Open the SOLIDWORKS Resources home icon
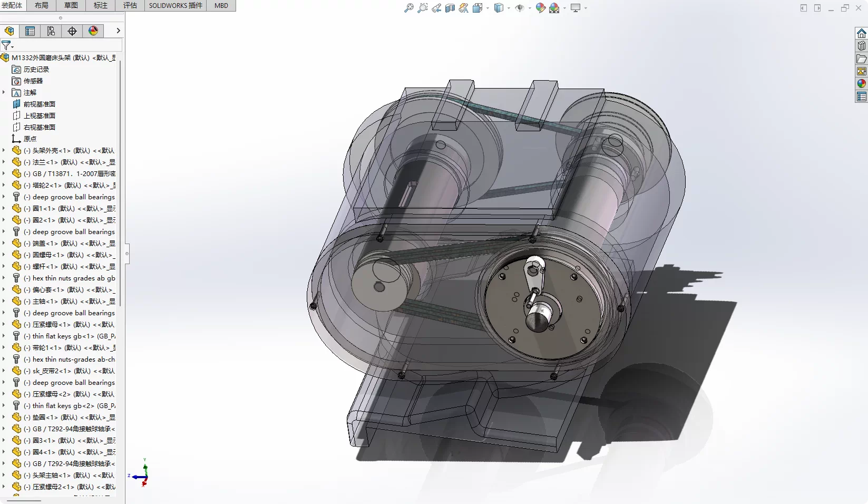868x504 pixels. click(861, 33)
